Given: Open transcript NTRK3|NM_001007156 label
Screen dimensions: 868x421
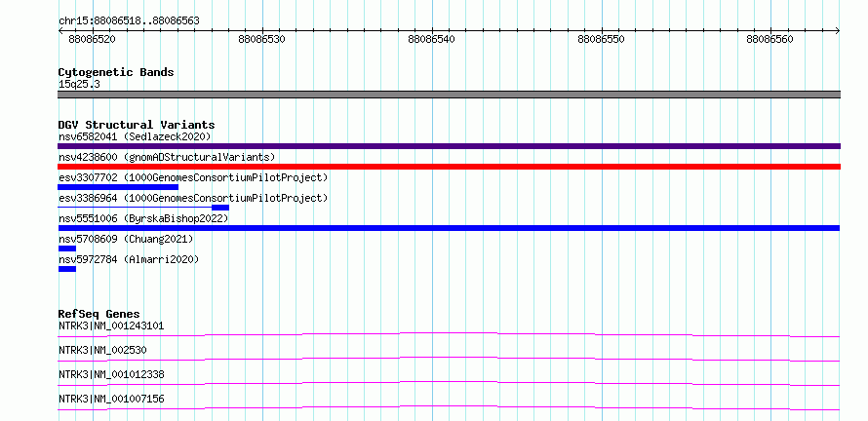Looking at the screenshot, I should tap(111, 399).
